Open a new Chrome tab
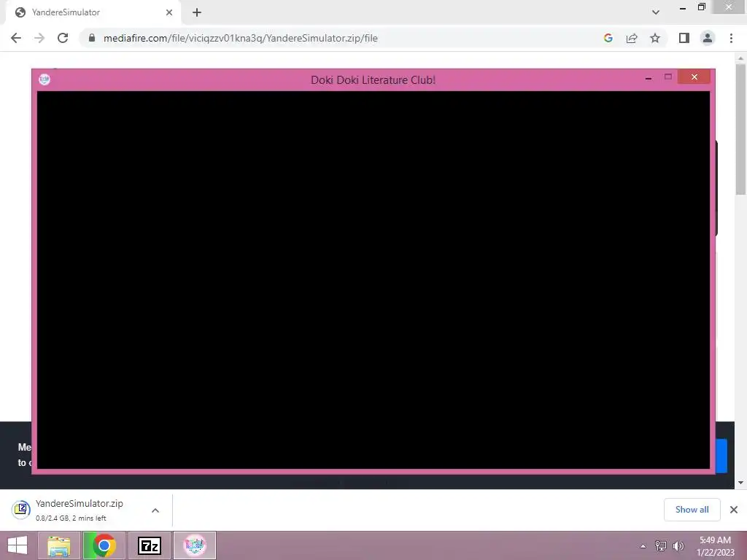 (x=197, y=12)
